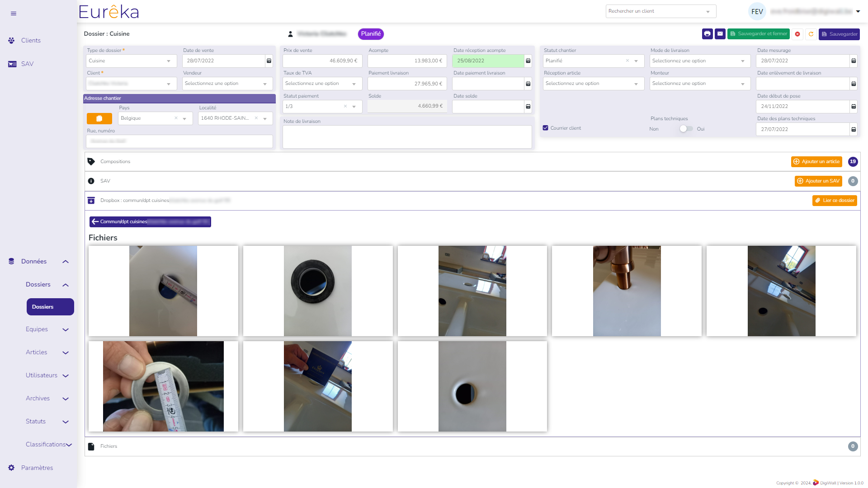This screenshot has width=868, height=488.
Task: Open calendar for Date paiement livraison
Action: (528, 84)
